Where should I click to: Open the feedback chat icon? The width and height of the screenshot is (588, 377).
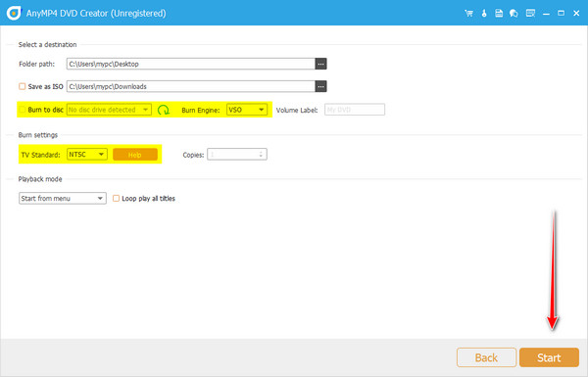[514, 14]
